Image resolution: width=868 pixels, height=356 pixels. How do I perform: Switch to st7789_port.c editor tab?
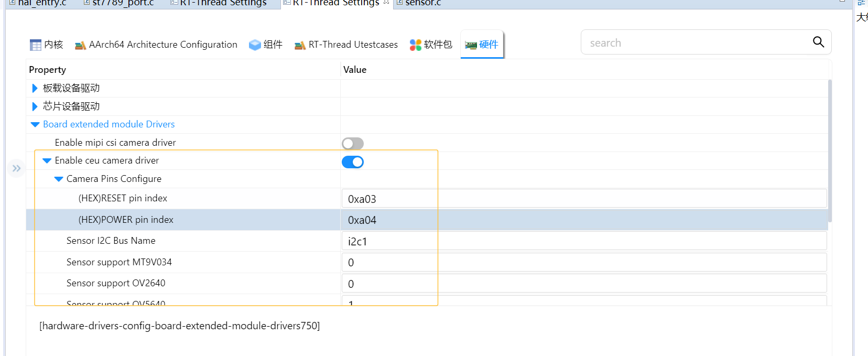click(x=118, y=3)
